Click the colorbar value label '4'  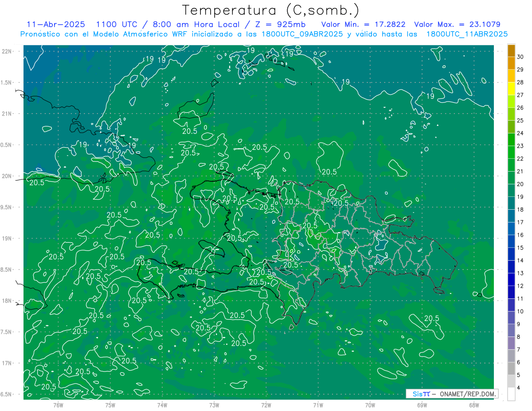[519, 388]
